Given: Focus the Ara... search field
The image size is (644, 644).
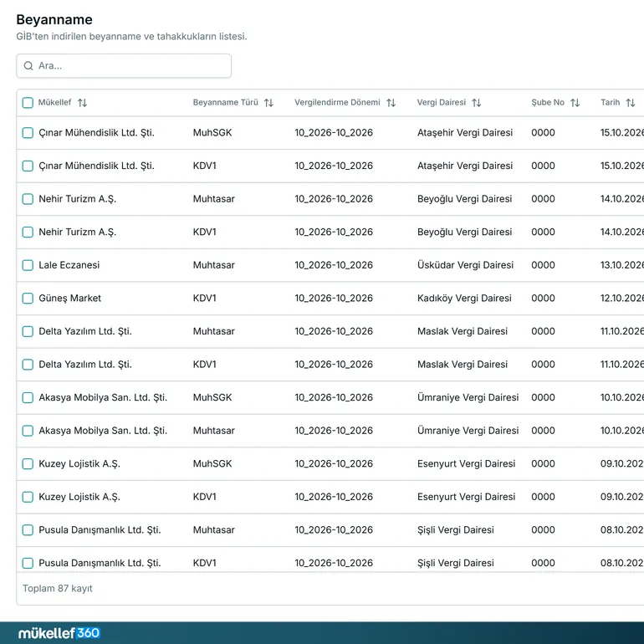Looking at the screenshot, I should click(x=124, y=66).
